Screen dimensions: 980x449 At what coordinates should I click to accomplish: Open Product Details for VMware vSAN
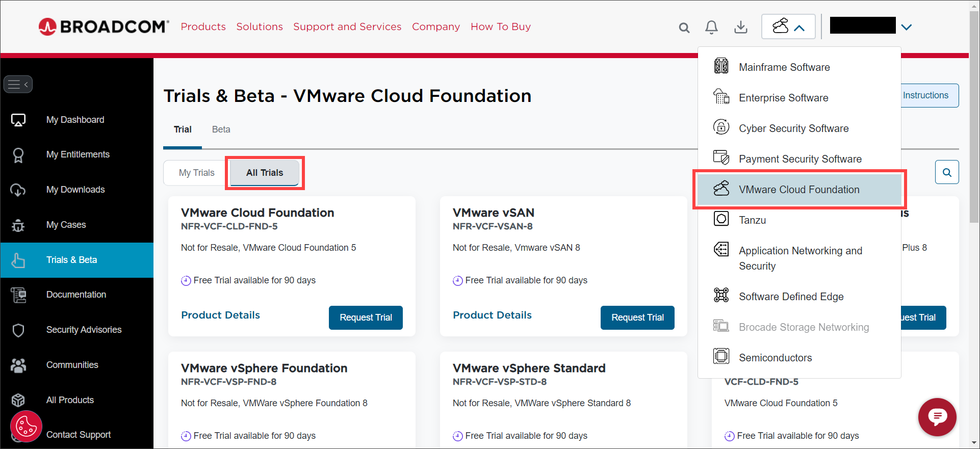click(x=492, y=315)
